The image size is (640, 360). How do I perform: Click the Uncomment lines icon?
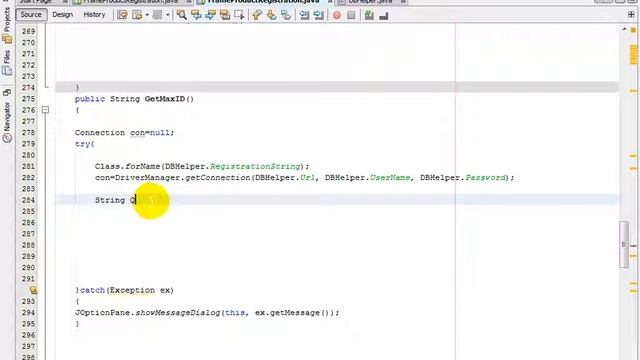[384, 16]
